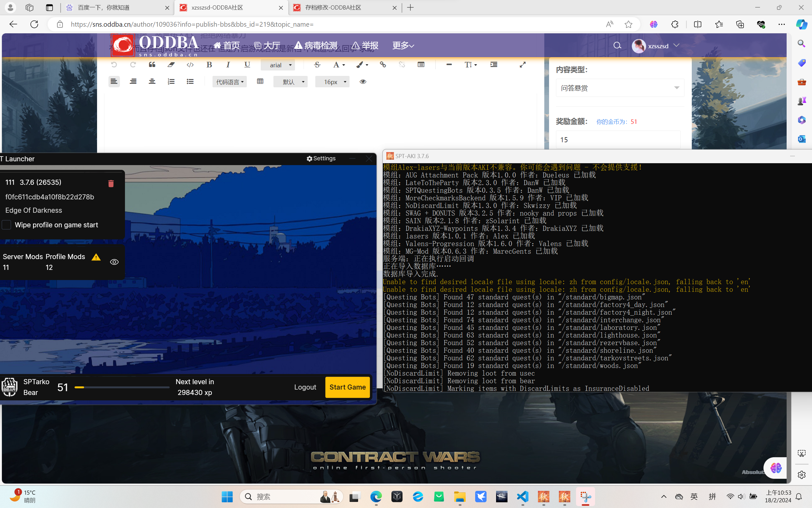Open the heading text size dropdown
Image resolution: width=812 pixels, height=508 pixels.
pos(471,64)
